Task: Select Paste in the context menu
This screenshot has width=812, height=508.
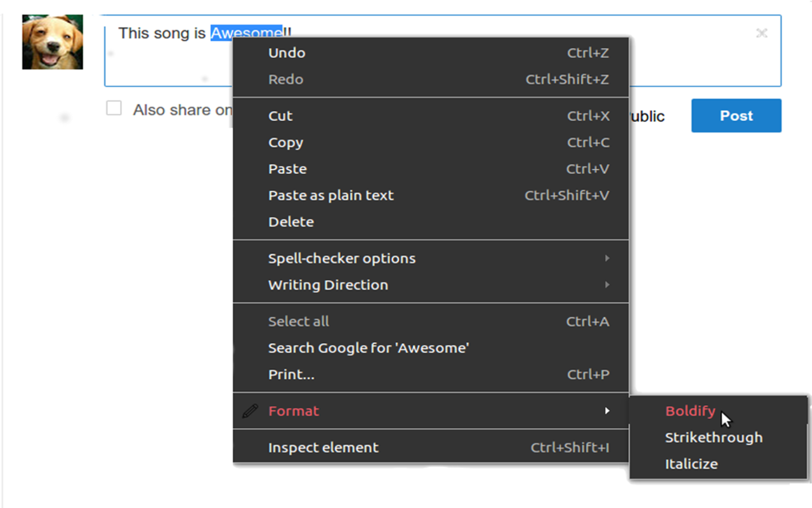Action: [x=287, y=169]
